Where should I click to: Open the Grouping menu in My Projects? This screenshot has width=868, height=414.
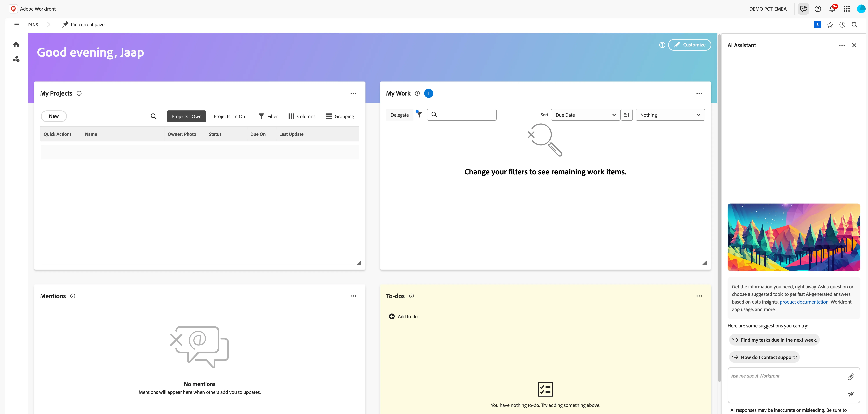coord(340,117)
